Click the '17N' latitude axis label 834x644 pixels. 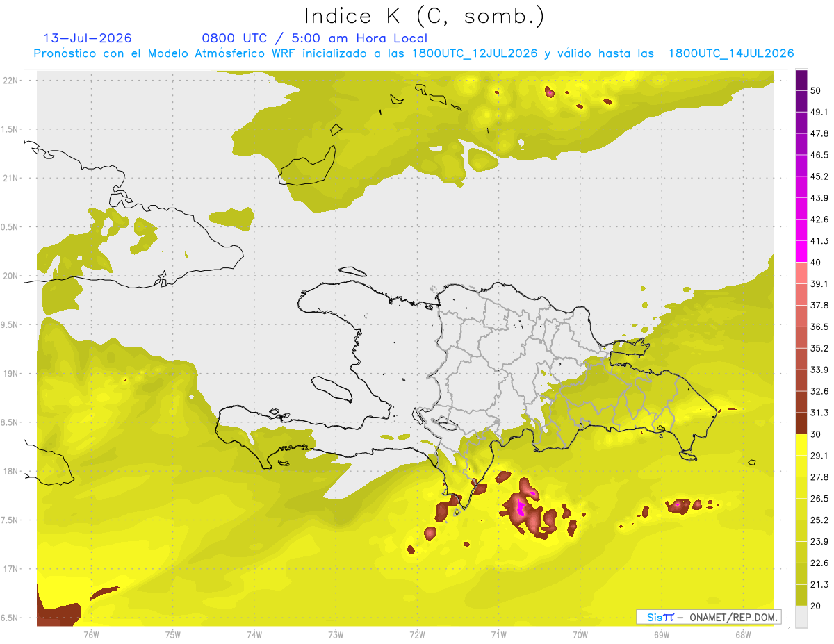pyautogui.click(x=12, y=570)
